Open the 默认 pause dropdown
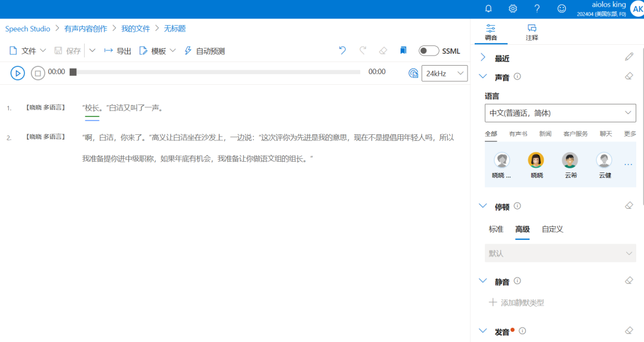This screenshot has height=342, width=644. (560, 253)
